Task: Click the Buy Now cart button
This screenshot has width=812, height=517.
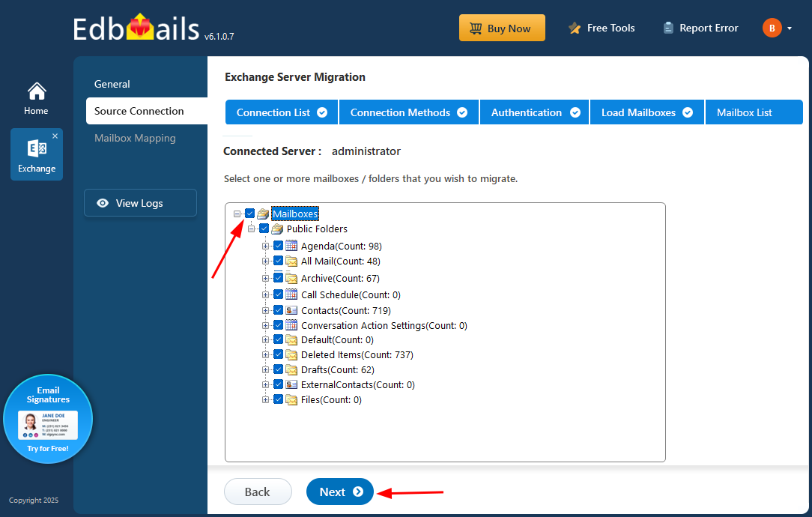Action: tap(502, 28)
